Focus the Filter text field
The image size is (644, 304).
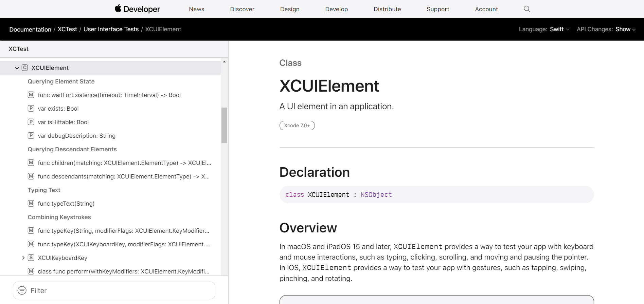[119, 290]
